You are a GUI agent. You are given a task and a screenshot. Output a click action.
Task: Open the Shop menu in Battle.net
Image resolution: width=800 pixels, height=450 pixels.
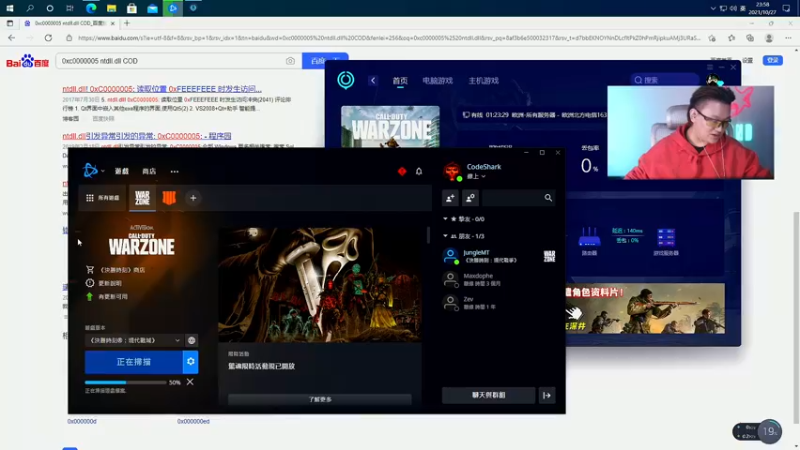point(149,171)
